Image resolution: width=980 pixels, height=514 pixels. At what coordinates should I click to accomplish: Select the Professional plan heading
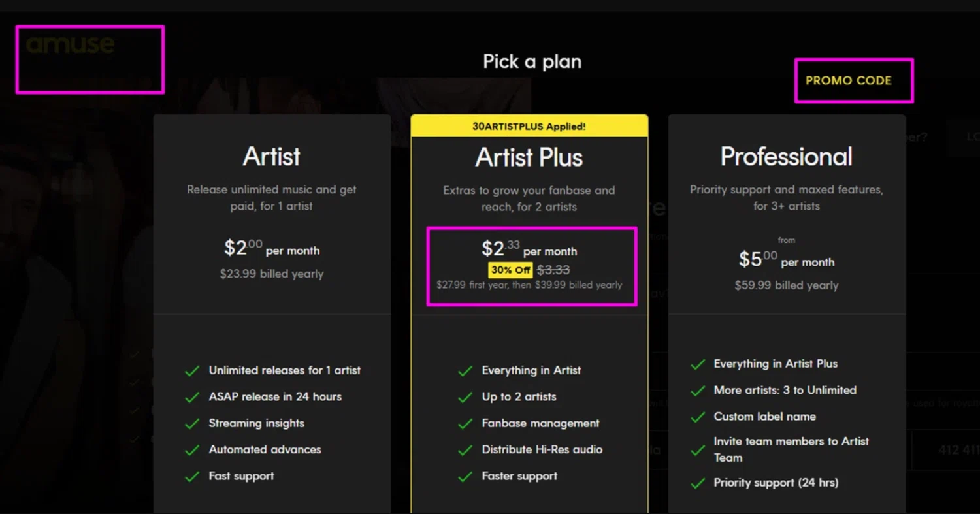[786, 157]
